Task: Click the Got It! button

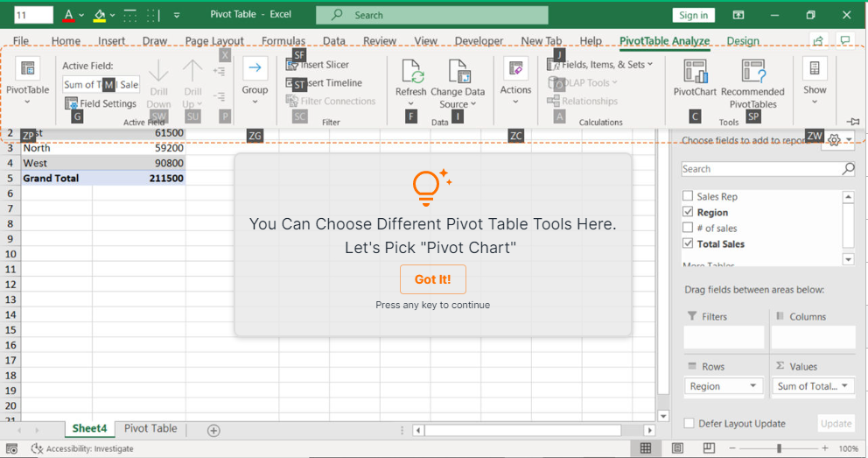Action: point(433,279)
